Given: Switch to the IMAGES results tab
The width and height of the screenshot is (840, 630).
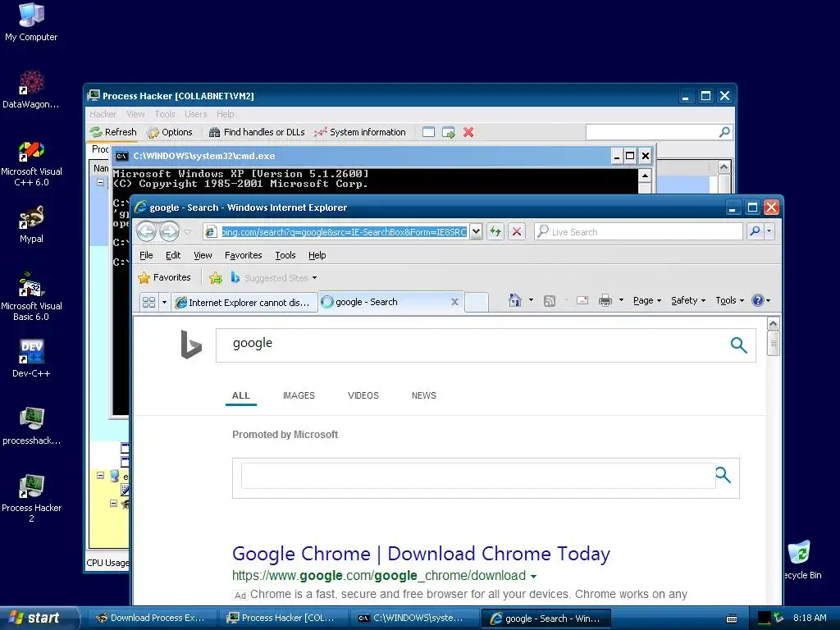Looking at the screenshot, I should [299, 395].
